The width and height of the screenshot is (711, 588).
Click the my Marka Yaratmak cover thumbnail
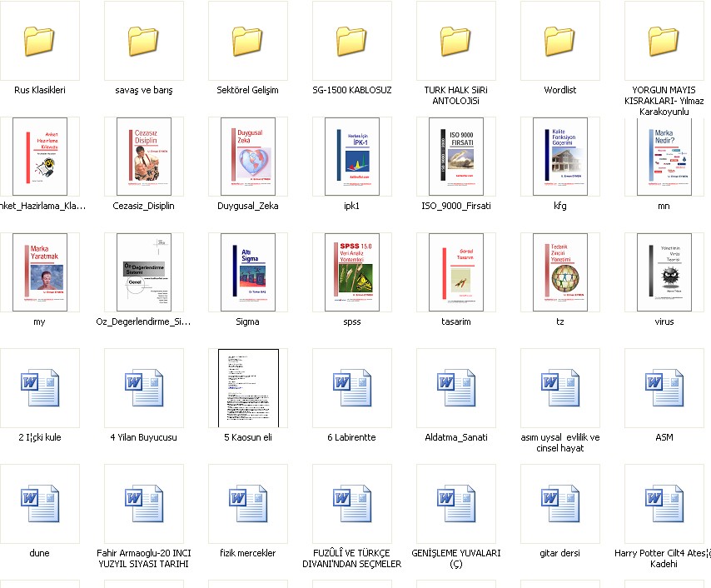40,272
